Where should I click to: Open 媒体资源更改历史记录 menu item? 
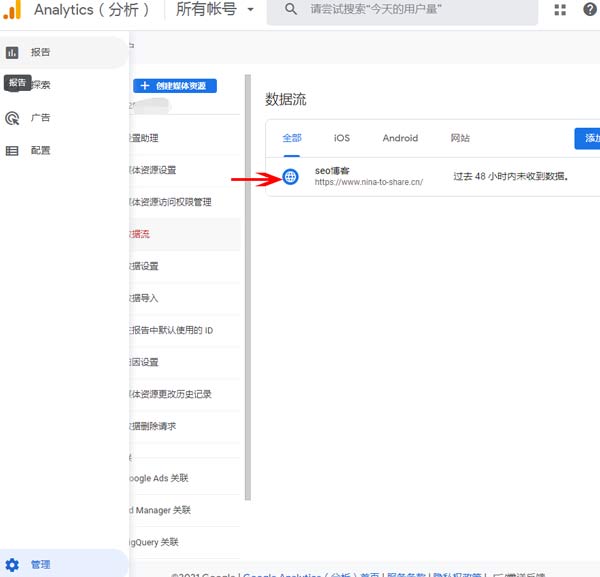point(184,394)
